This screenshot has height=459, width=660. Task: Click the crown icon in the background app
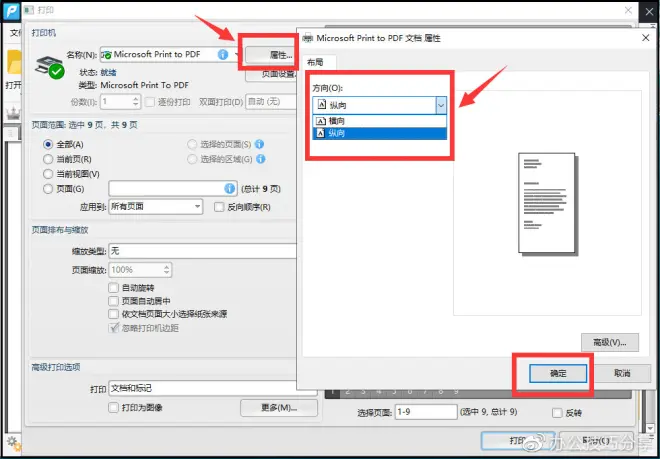[14, 113]
